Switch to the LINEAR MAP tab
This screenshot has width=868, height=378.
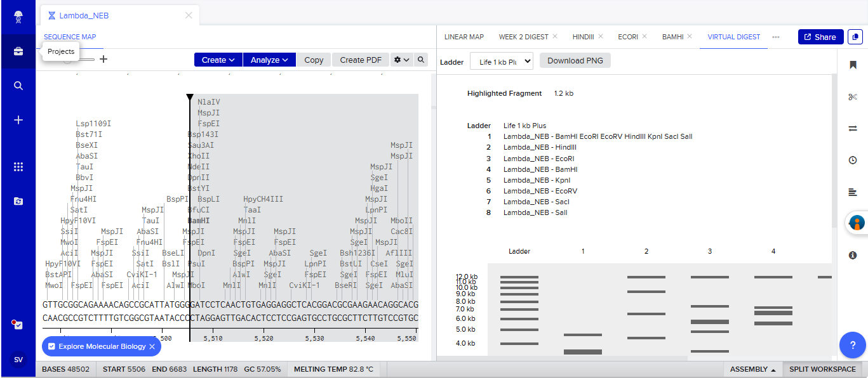pyautogui.click(x=464, y=37)
